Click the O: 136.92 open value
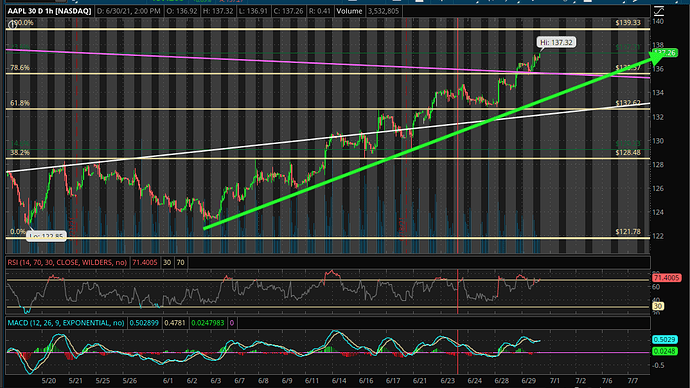Image resolution: width=690 pixels, height=388 pixels. coord(182,11)
